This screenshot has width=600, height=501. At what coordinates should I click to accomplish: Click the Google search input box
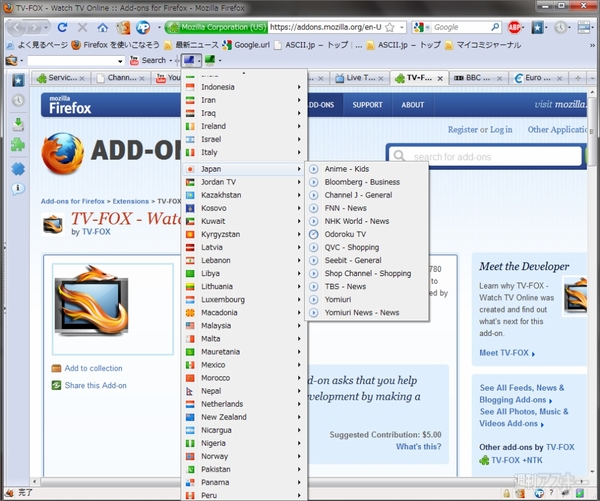(461, 27)
